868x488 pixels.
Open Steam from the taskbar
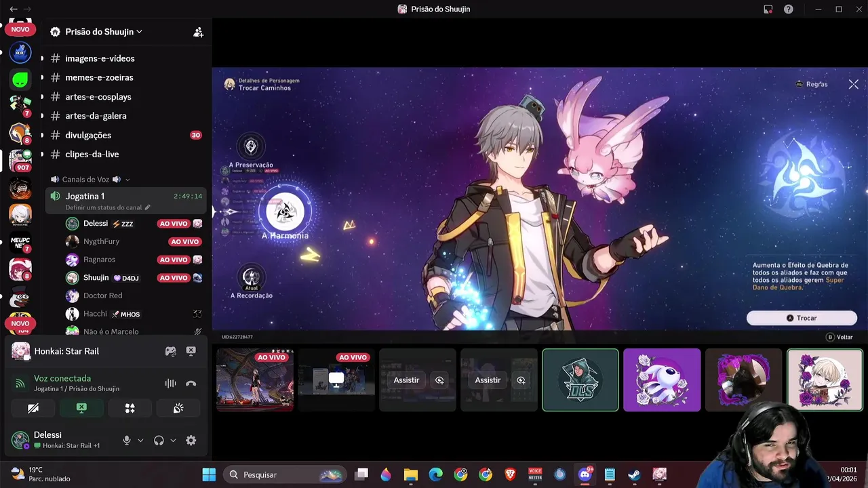pos(634,474)
